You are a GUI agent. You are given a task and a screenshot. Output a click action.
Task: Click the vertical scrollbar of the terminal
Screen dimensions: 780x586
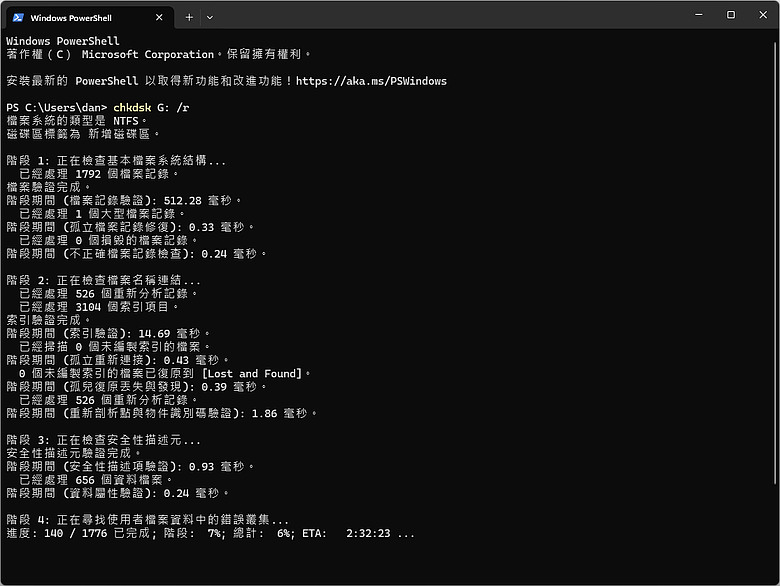coord(775,261)
